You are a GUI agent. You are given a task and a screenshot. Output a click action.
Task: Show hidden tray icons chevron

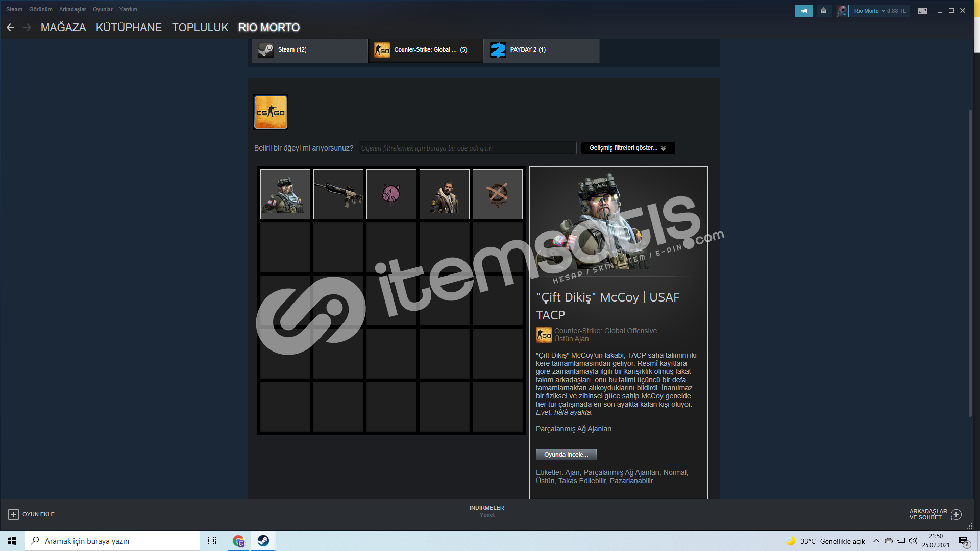coord(876,541)
